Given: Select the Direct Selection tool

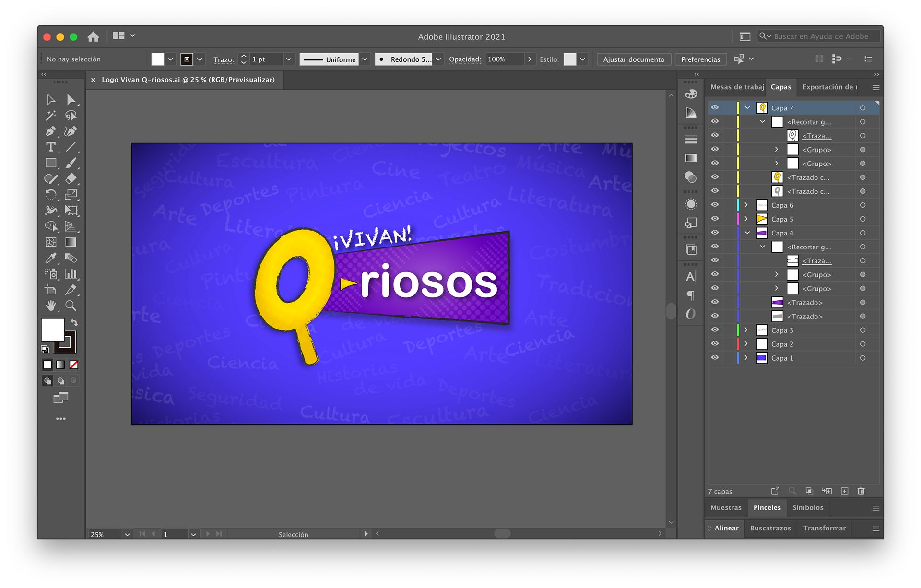Looking at the screenshot, I should tap(71, 100).
